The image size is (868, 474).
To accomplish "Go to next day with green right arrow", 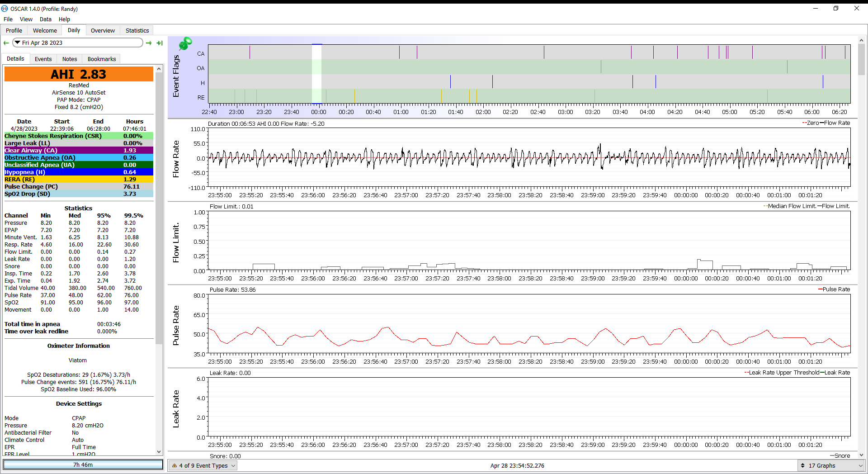I will coord(149,43).
